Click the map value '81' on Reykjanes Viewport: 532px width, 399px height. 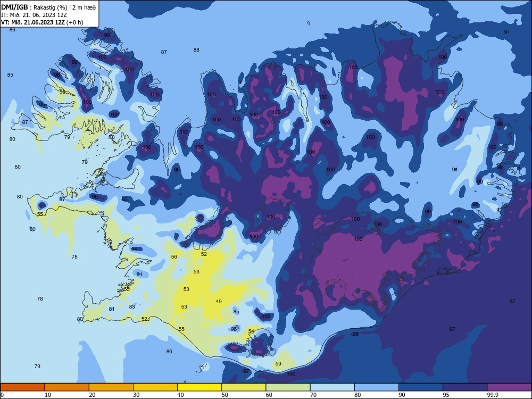(x=112, y=309)
